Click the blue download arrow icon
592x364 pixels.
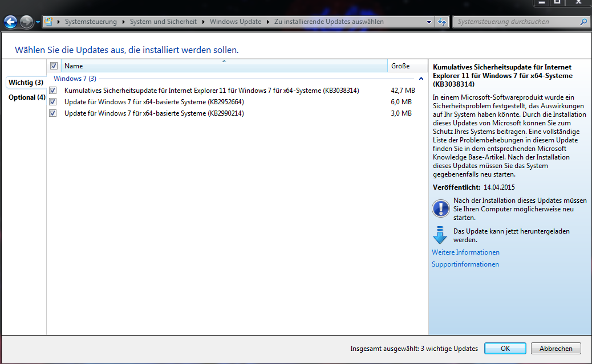click(440, 235)
